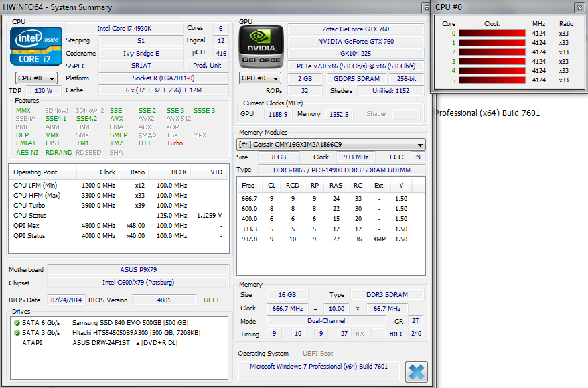Click the Operating Point column header
Screen dimensions: 588x388
(x=43, y=172)
